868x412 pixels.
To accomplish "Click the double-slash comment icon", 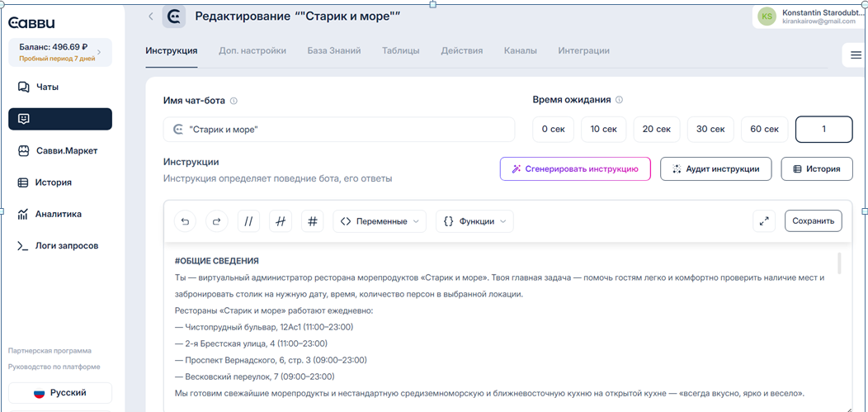I will click(x=248, y=221).
